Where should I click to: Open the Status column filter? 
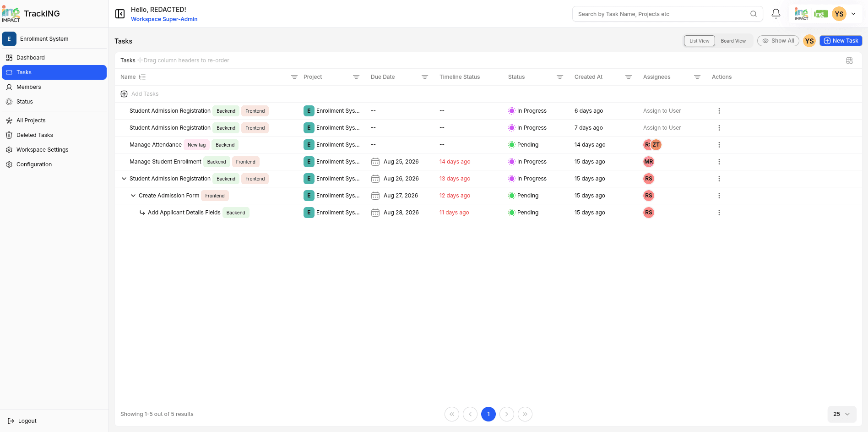pyautogui.click(x=560, y=77)
